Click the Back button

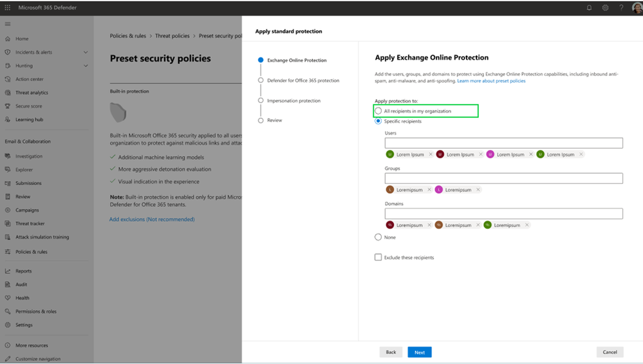(391, 352)
